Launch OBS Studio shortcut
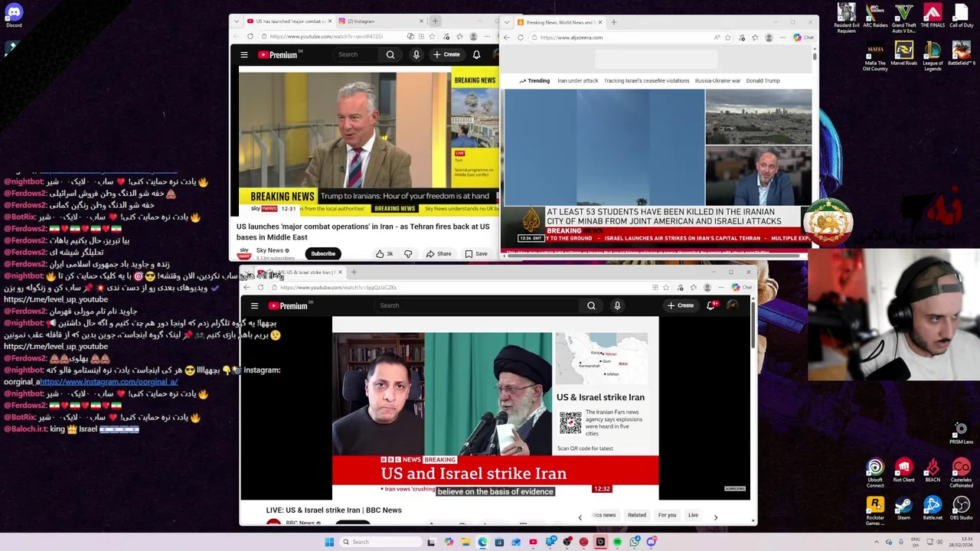 tap(962, 508)
